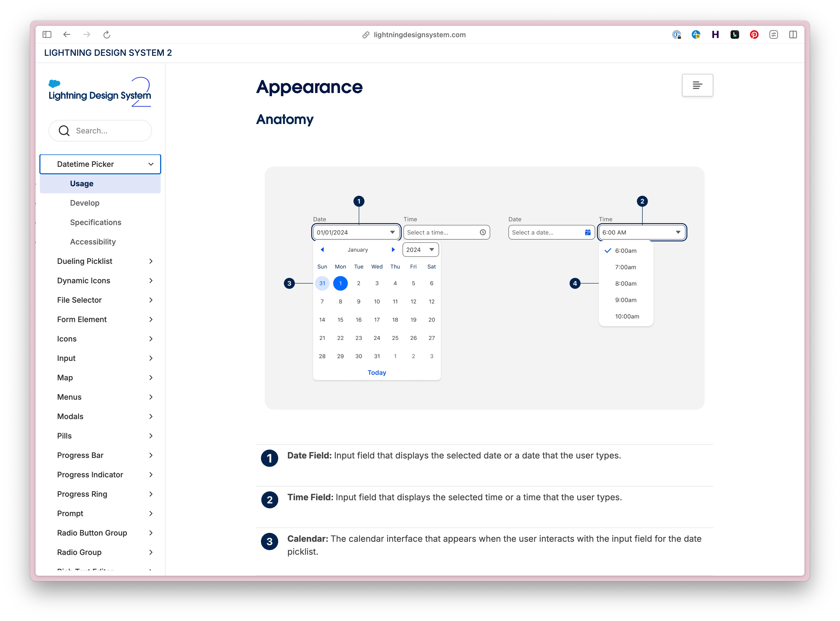Click the search magnifier icon
This screenshot has height=621, width=840.
tap(64, 131)
